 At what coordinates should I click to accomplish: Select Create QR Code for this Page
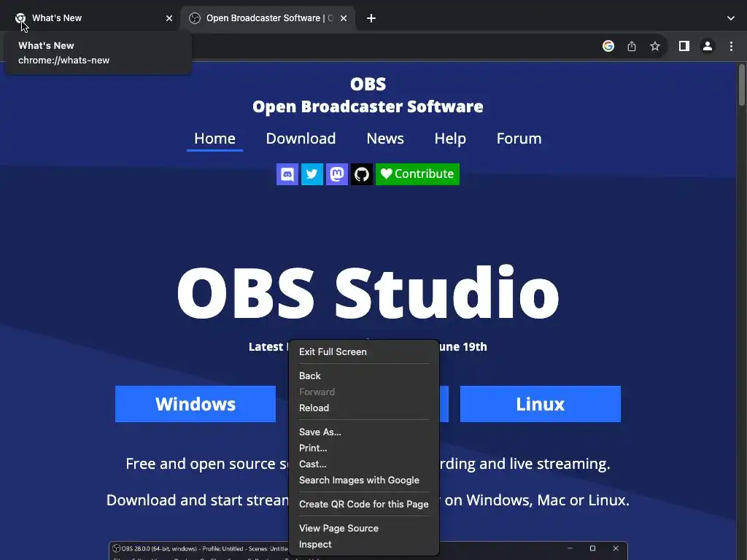[364, 505]
